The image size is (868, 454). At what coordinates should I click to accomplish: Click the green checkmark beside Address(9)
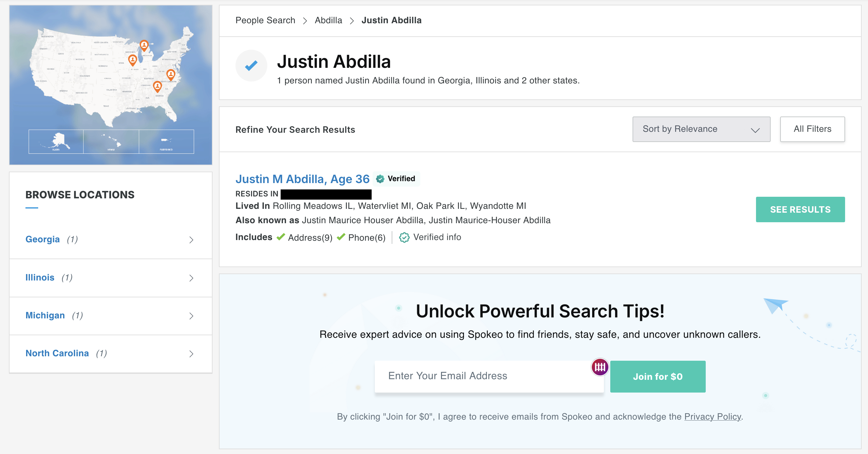point(280,237)
